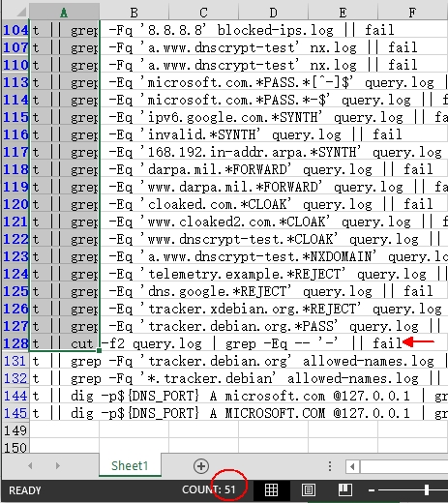Select row 125 header
The image size is (448, 503).
pos(15,291)
